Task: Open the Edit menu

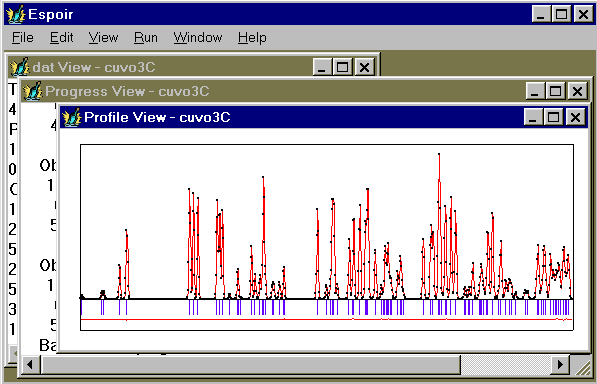Action: pyautogui.click(x=61, y=38)
